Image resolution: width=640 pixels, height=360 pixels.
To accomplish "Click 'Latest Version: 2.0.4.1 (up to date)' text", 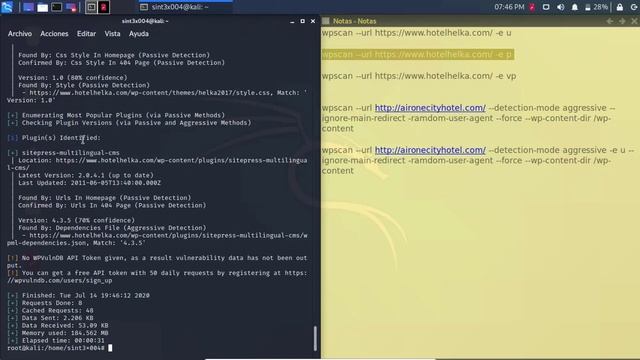I will (86, 175).
